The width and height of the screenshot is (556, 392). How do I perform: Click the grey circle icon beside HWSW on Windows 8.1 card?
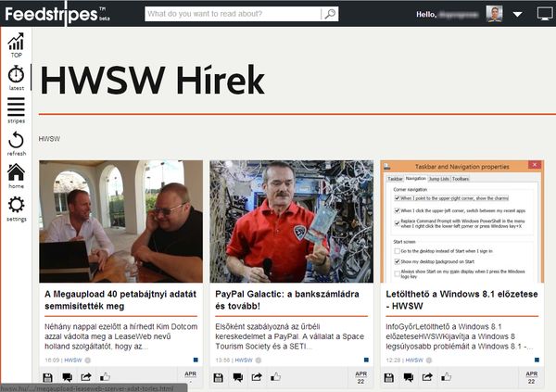(x=429, y=360)
